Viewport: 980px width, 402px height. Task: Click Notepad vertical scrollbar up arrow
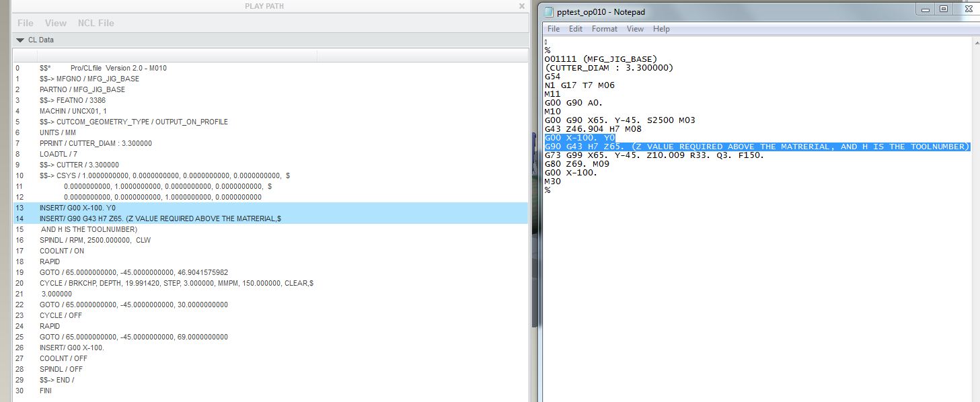click(975, 42)
